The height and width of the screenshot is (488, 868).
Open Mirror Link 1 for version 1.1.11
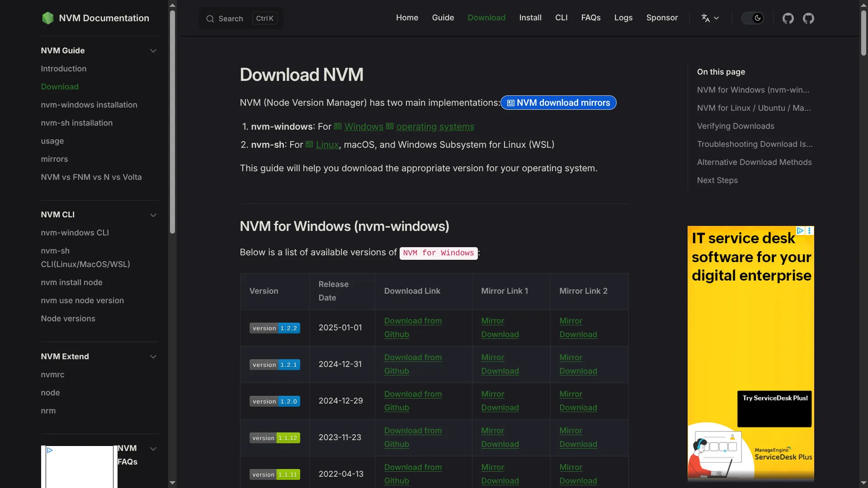tap(500, 474)
